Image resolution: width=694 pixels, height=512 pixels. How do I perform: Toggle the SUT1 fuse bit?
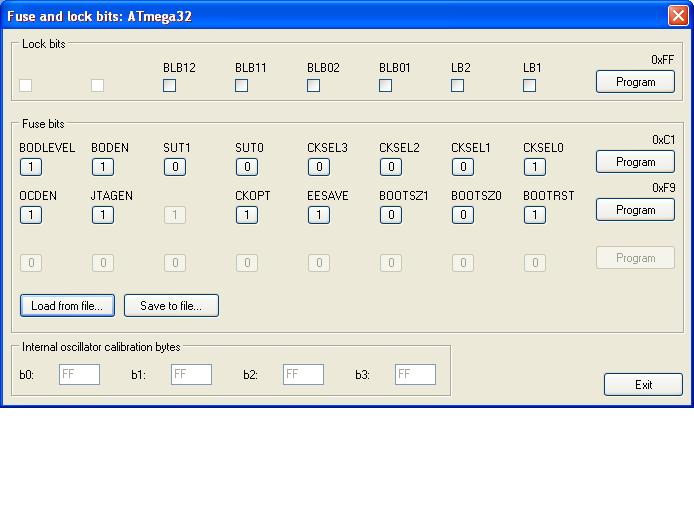click(x=175, y=167)
